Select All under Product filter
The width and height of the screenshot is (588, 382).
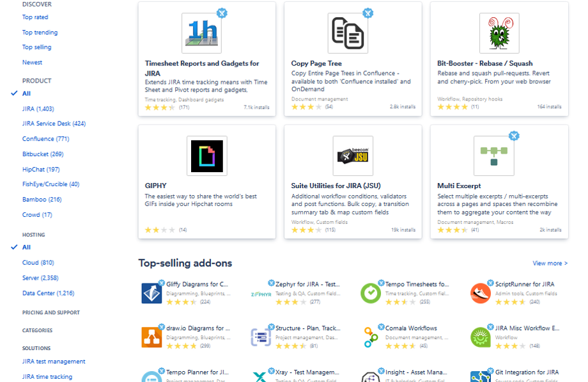26,93
